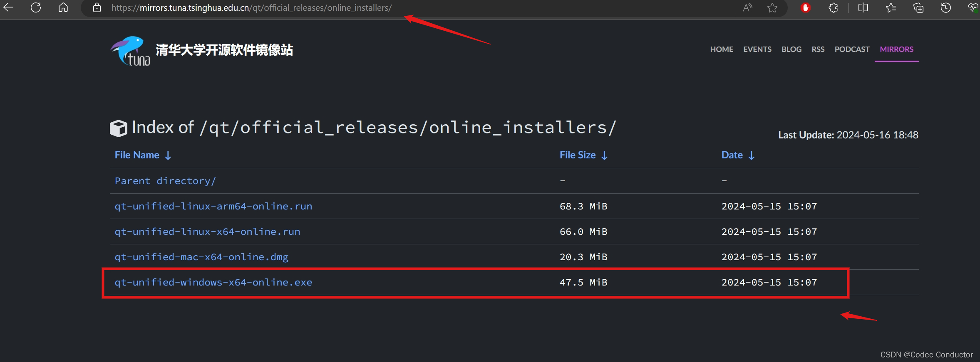The image size is (980, 362).
Task: Go back using the browser back arrow
Action: coord(8,7)
